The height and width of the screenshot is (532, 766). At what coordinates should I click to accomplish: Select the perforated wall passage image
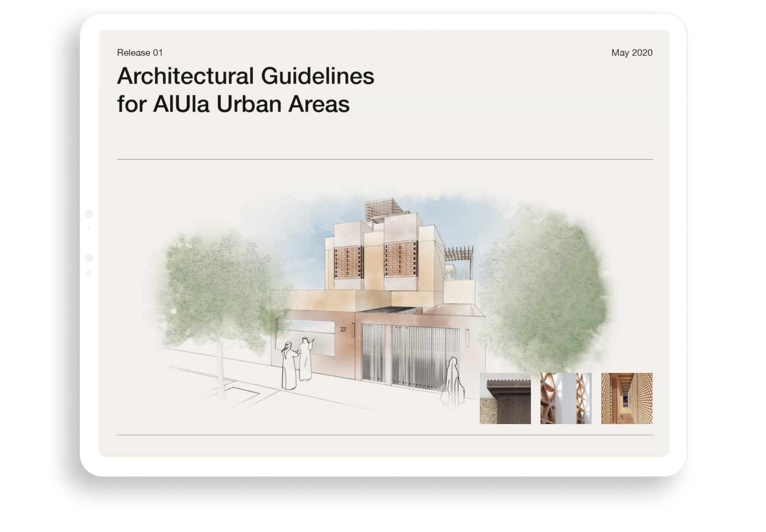(626, 398)
